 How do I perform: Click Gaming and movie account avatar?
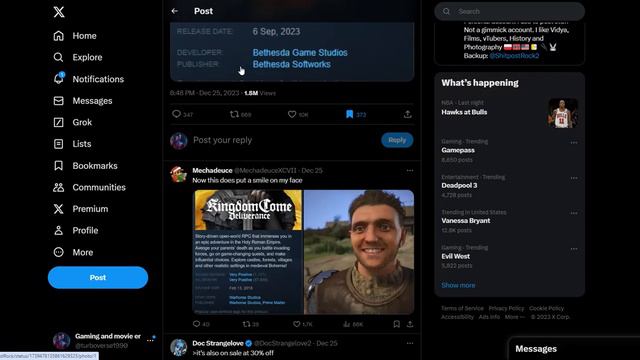point(62,340)
